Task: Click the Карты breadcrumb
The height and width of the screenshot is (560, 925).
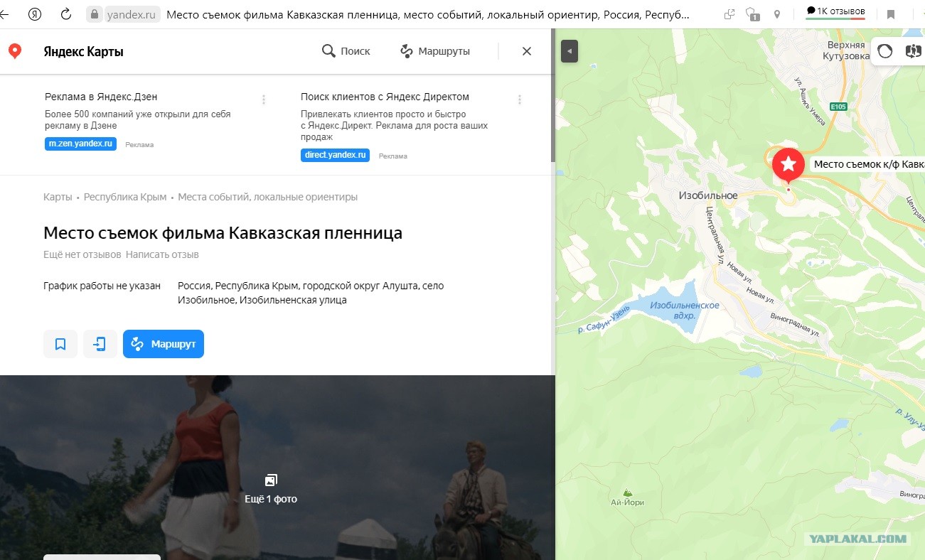Action: pos(58,197)
